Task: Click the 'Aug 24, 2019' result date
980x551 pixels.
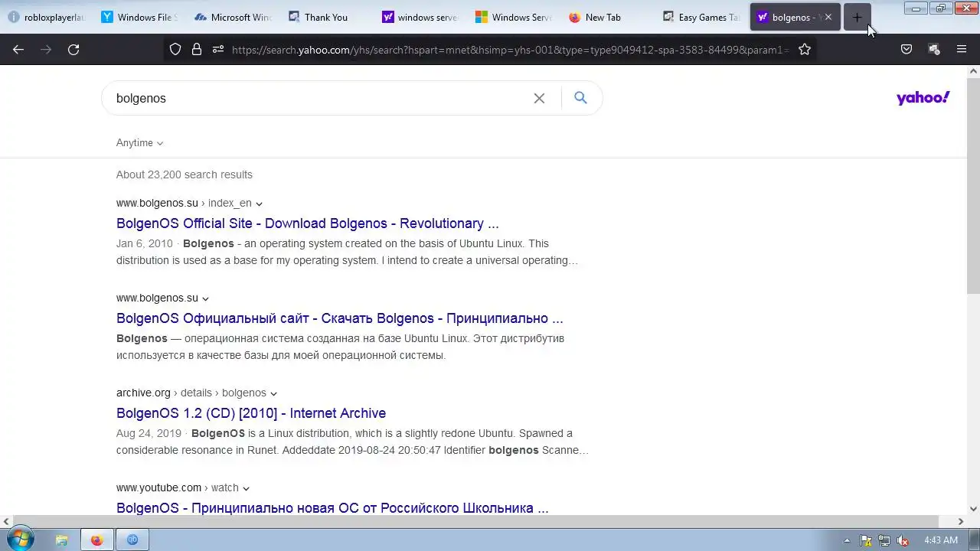Action: click(x=149, y=433)
